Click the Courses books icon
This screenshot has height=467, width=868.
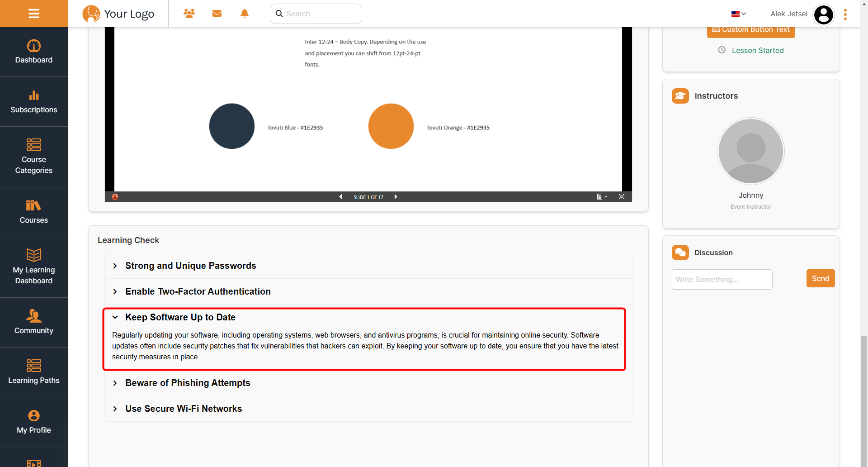coord(33,205)
